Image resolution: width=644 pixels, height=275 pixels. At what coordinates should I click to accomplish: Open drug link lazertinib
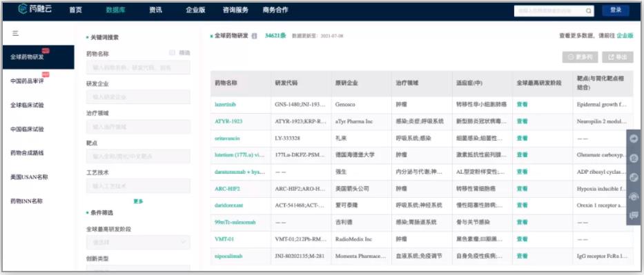pyautogui.click(x=225, y=105)
